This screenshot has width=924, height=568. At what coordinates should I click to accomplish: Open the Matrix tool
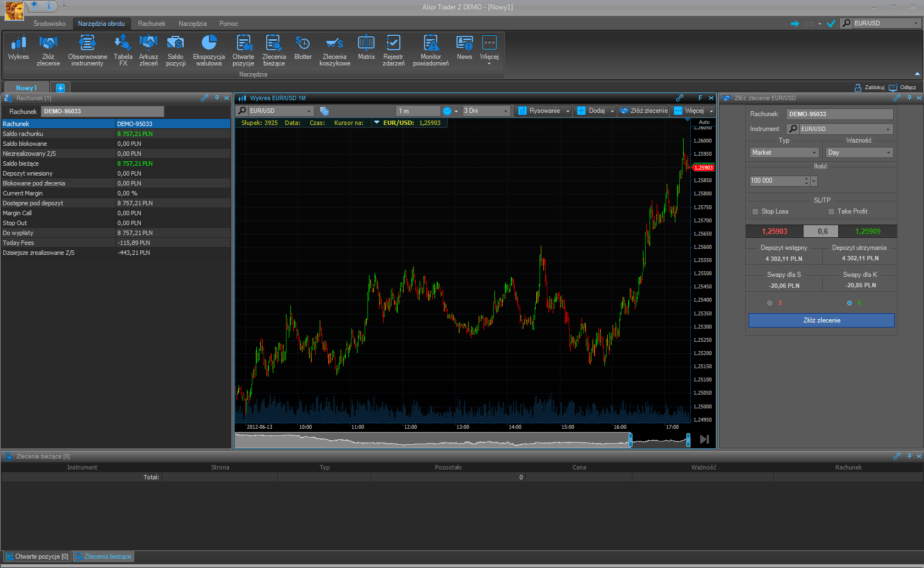coord(366,48)
